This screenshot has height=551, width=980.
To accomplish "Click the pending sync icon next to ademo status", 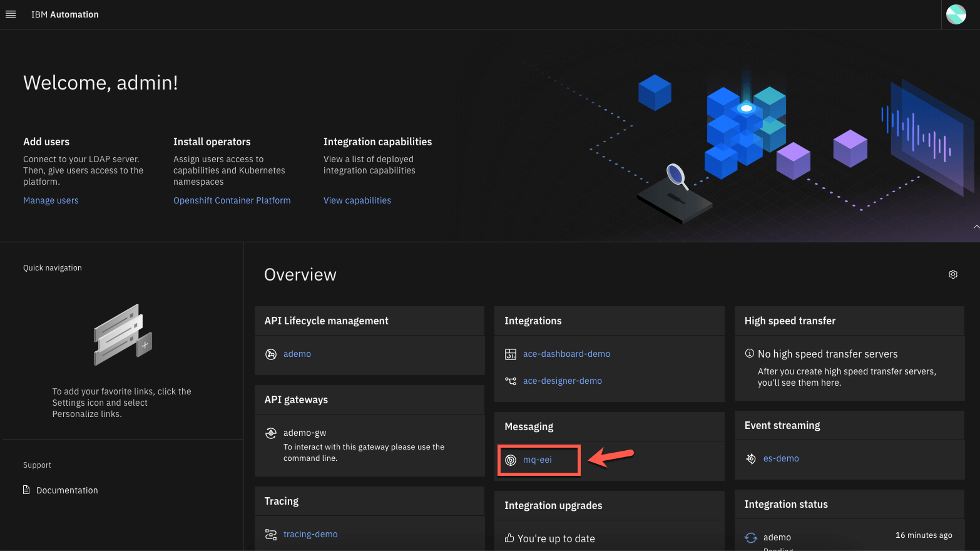I will click(x=750, y=537).
